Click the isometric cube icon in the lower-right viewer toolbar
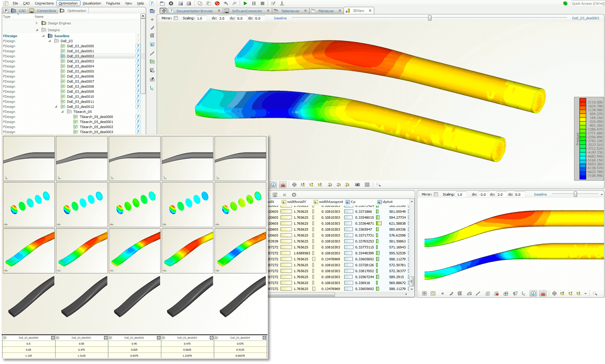The width and height of the screenshot is (605, 364). pyautogui.click(x=554, y=294)
